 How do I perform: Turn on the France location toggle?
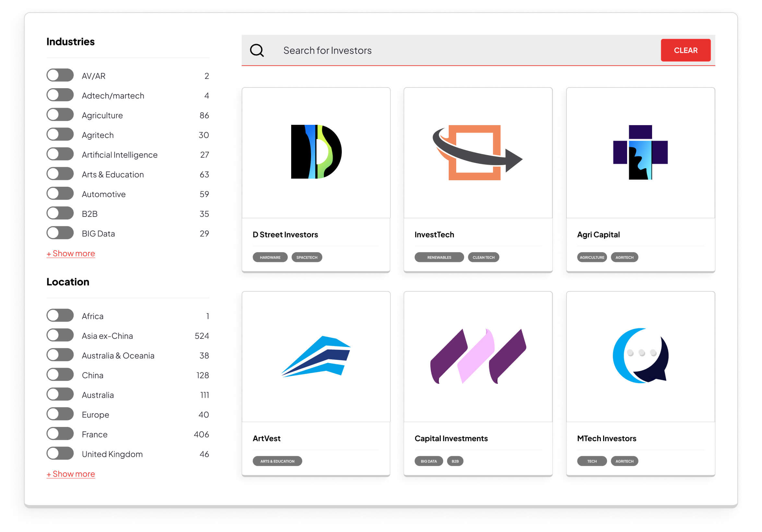tap(60, 434)
